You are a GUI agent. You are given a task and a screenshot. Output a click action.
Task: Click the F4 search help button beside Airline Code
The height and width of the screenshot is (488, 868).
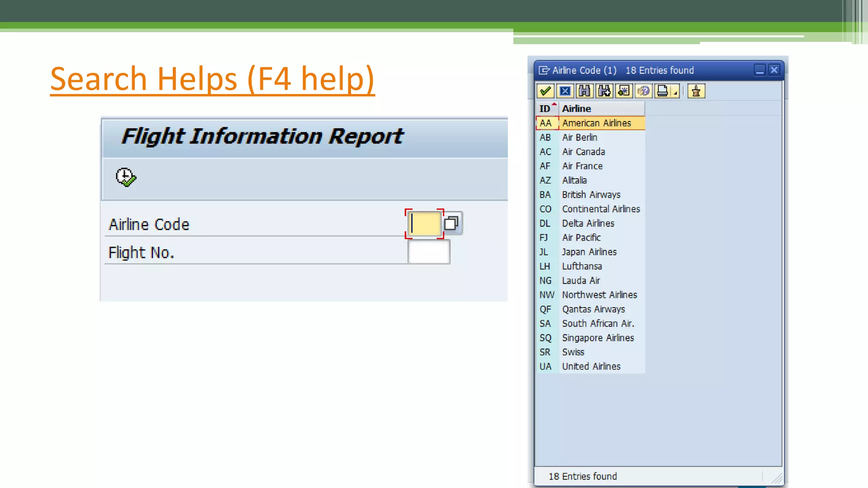tap(452, 223)
